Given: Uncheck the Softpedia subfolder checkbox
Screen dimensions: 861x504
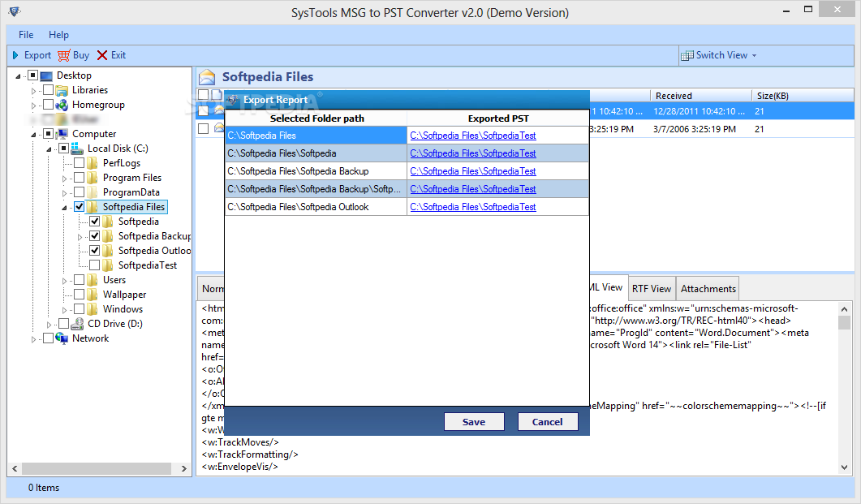Looking at the screenshot, I should [94, 222].
